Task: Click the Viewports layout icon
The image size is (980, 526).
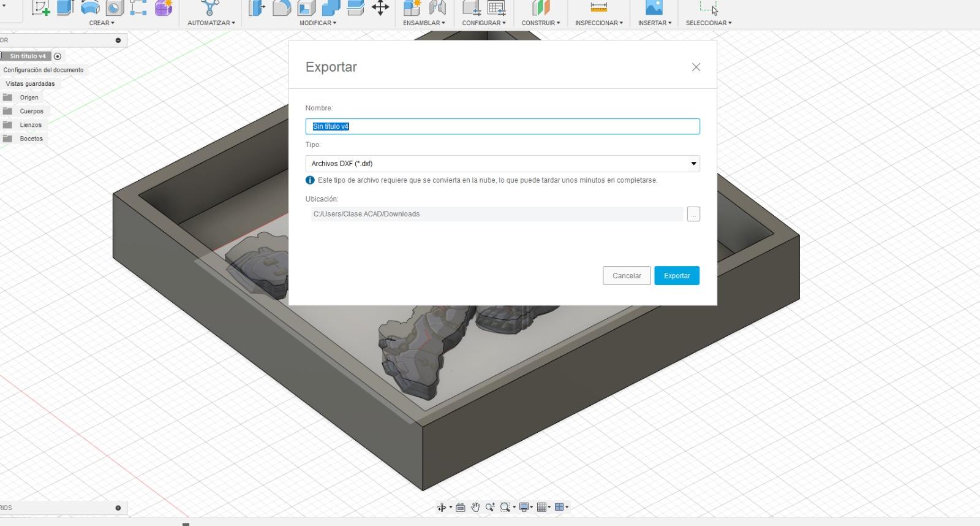Action: (559, 507)
